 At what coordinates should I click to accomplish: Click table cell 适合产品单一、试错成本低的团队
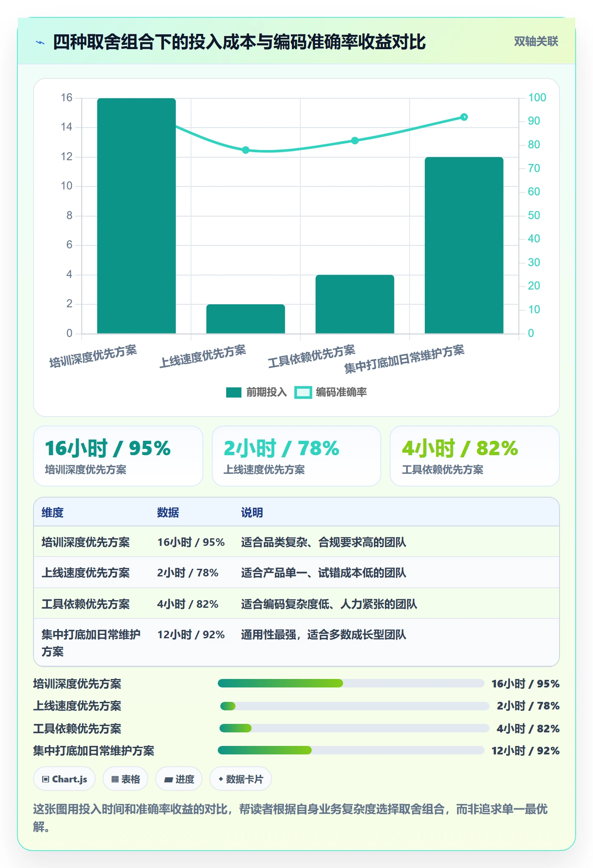(x=324, y=573)
